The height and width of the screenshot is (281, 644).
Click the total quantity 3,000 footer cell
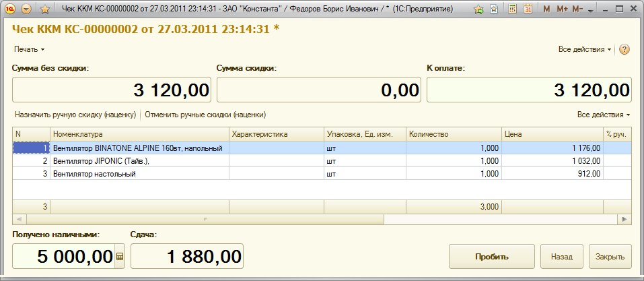click(x=454, y=207)
